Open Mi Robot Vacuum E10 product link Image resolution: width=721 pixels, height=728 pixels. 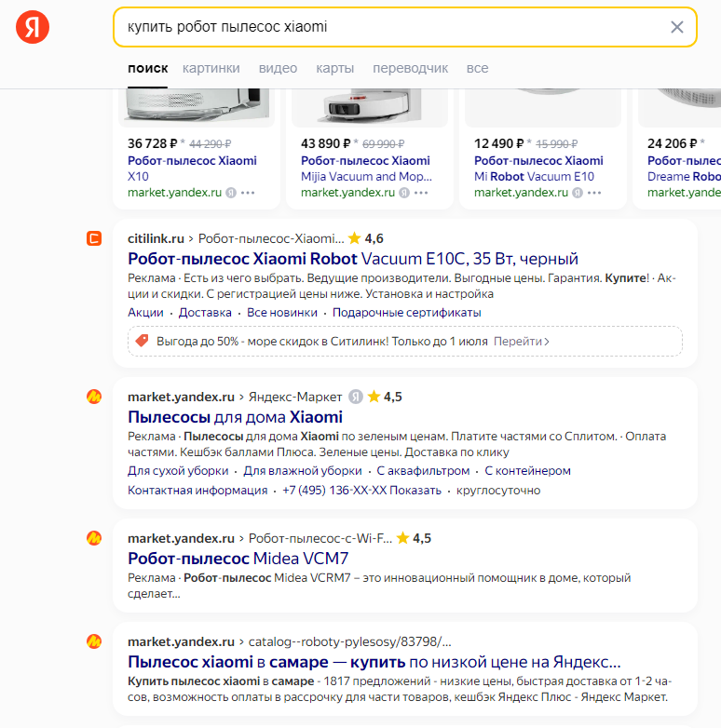(538, 169)
